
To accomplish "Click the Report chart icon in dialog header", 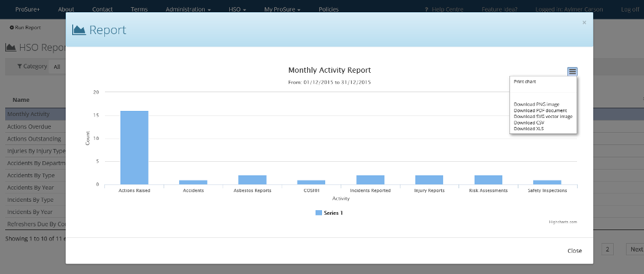I will 79,30.
